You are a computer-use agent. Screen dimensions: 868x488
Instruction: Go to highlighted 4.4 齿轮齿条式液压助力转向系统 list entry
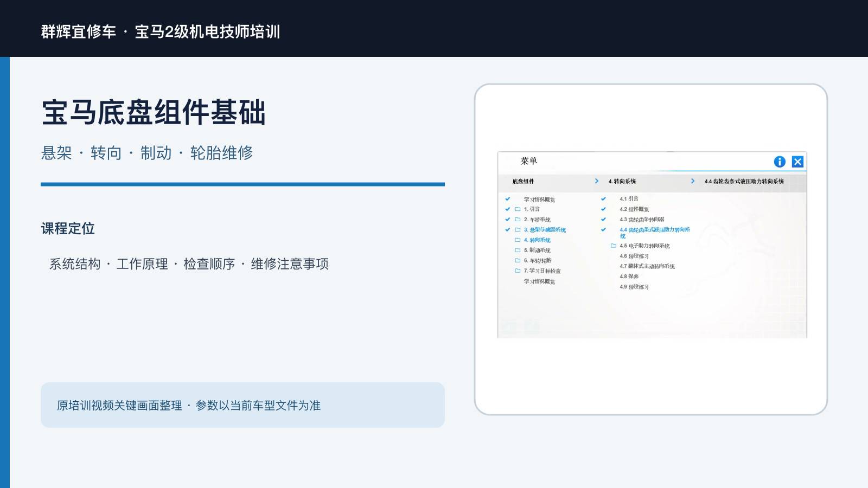[x=655, y=233]
